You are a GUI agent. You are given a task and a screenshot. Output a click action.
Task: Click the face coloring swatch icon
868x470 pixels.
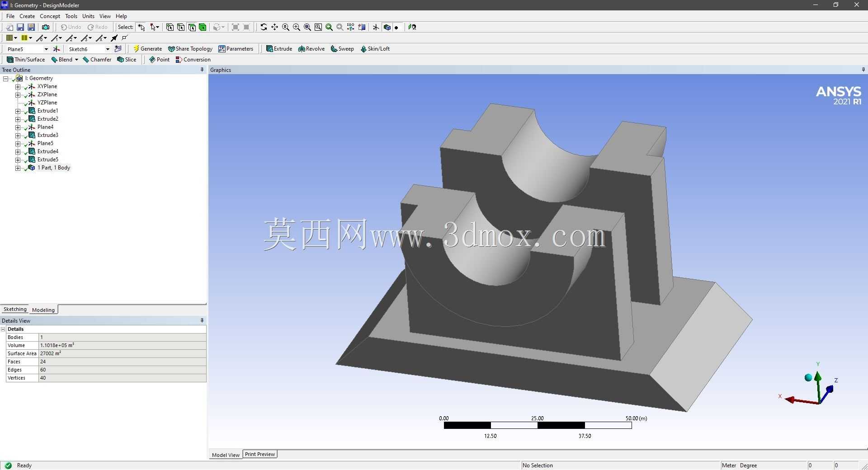[x=9, y=38]
